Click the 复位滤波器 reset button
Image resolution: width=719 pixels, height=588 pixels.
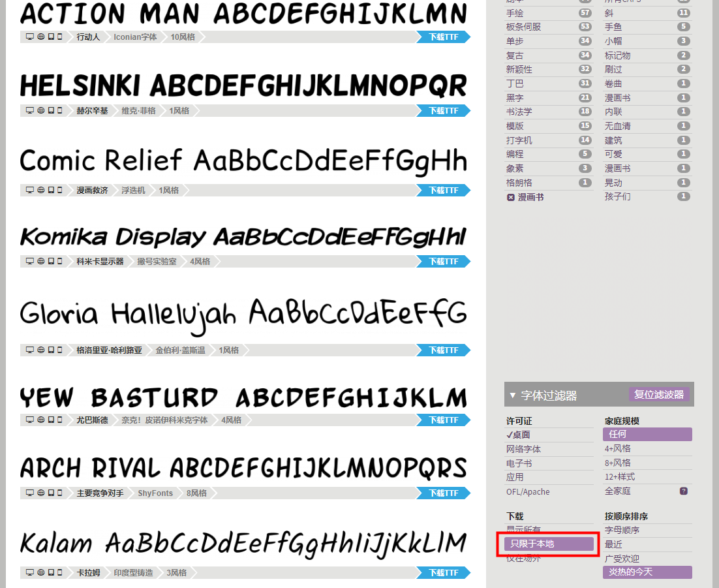(659, 394)
